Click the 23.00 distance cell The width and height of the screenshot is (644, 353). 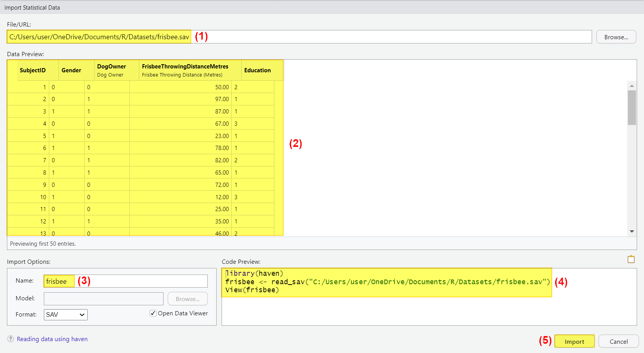(x=180, y=136)
